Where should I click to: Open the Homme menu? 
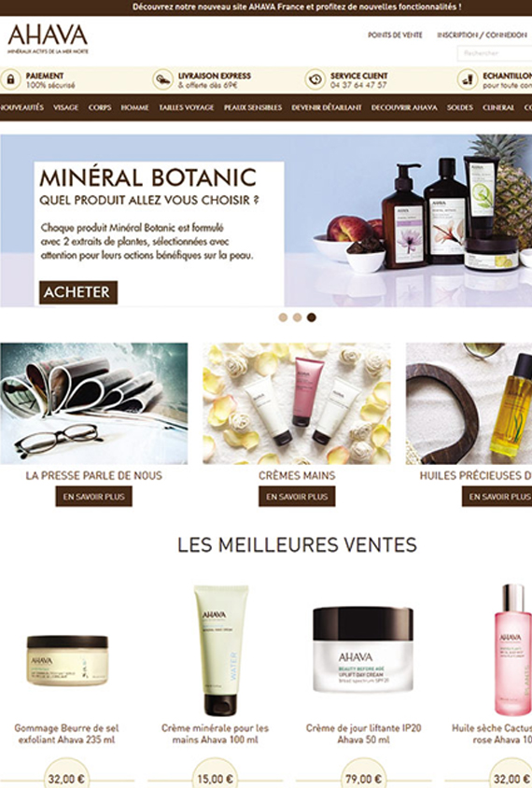pos(134,107)
